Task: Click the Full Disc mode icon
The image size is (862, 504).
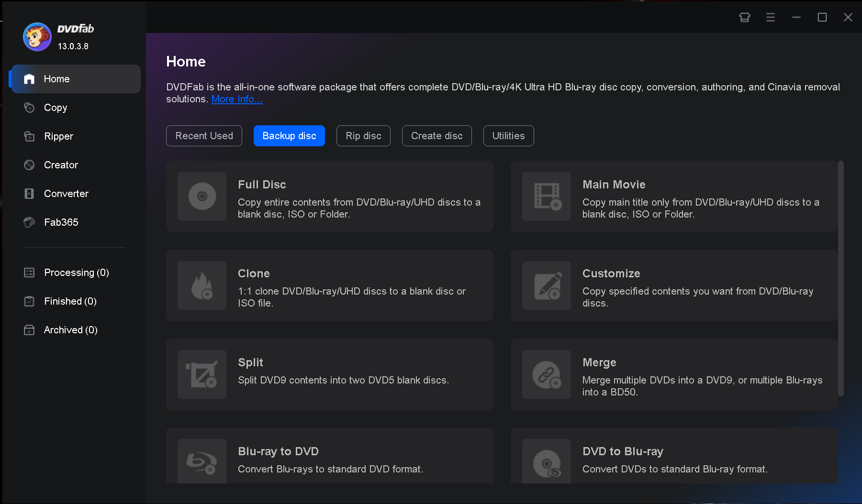Action: (202, 197)
